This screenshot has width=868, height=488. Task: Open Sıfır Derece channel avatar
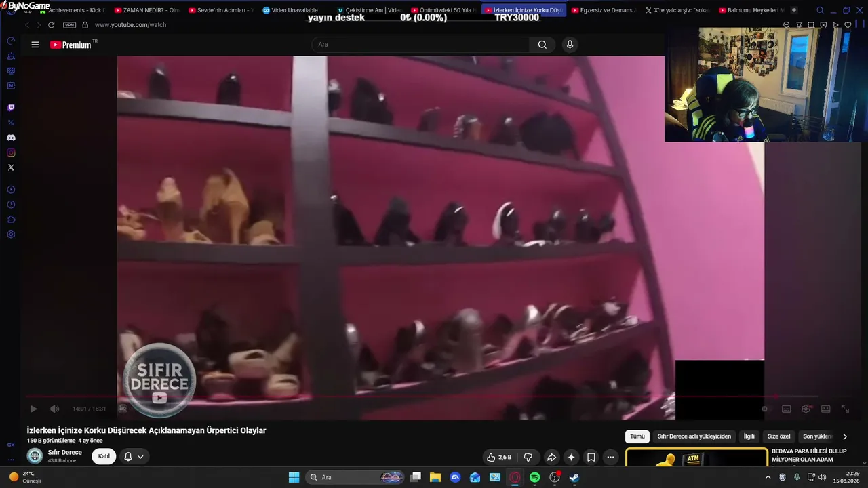click(35, 456)
